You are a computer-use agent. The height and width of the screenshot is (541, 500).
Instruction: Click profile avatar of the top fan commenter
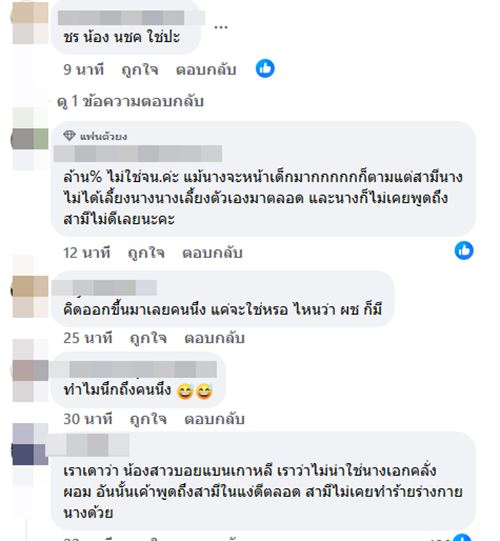30,139
